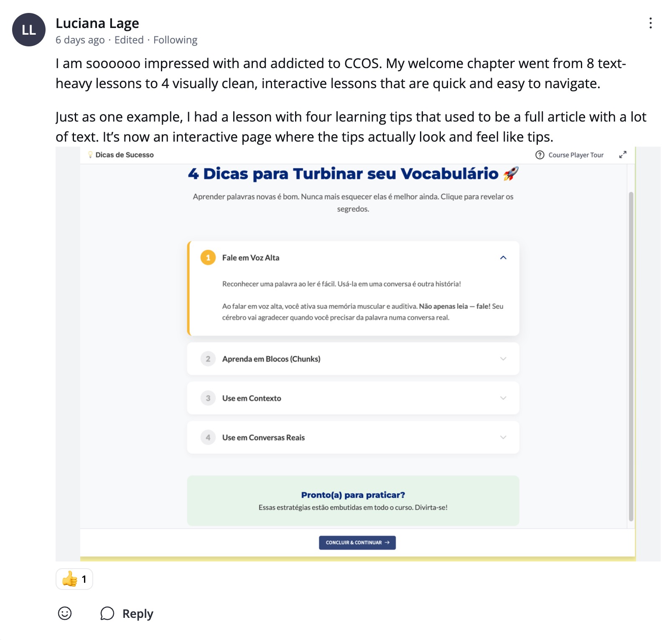Click the Concluir & Continuar button
The image size is (672, 640).
(357, 543)
